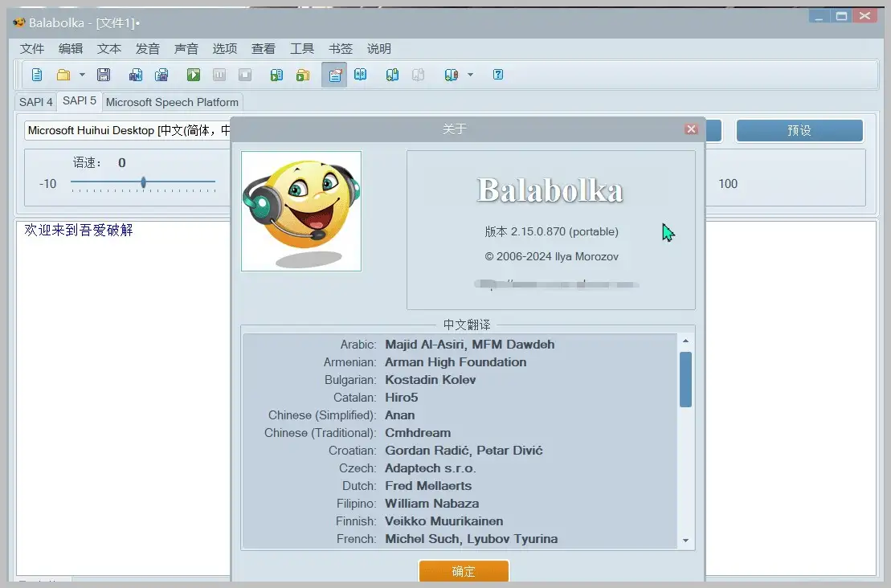Click the bookmark book icon left of the rightmost toolbar arrow
This screenshot has width=891, height=588.
tap(452, 75)
